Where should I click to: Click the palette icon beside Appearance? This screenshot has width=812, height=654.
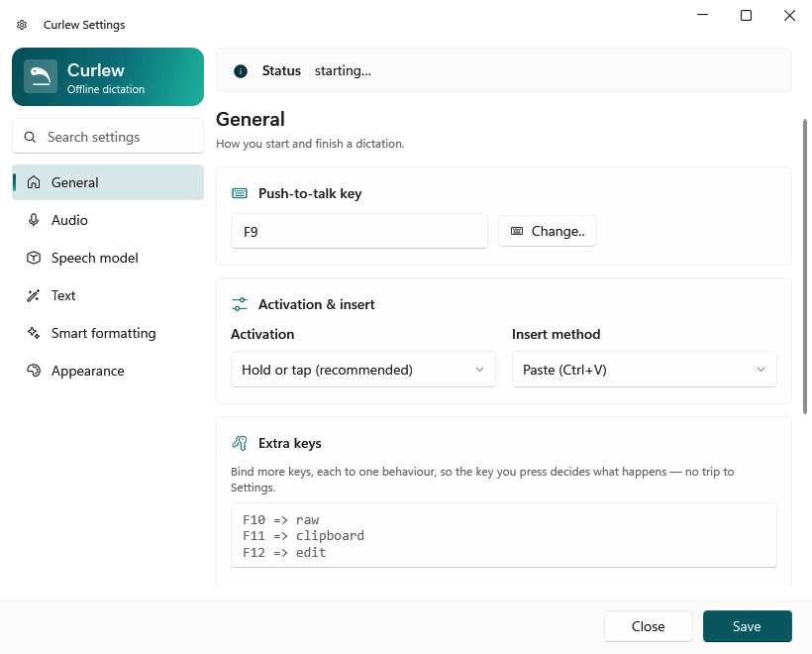pos(34,371)
